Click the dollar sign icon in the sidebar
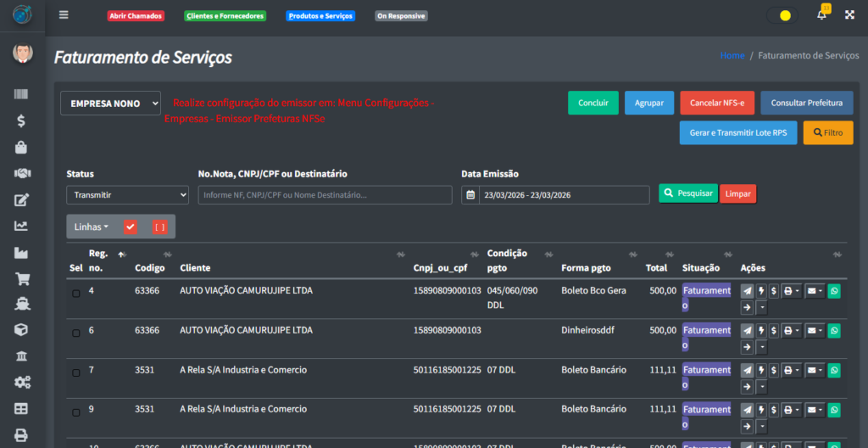868x448 pixels. [x=22, y=121]
